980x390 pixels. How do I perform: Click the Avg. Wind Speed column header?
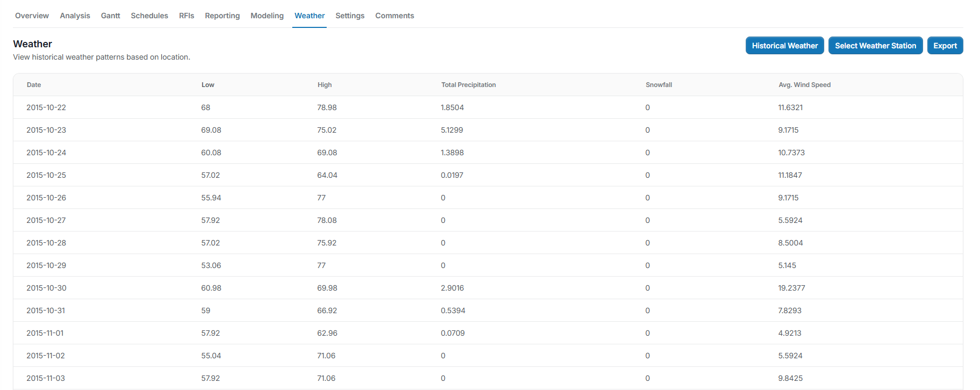[804, 85]
